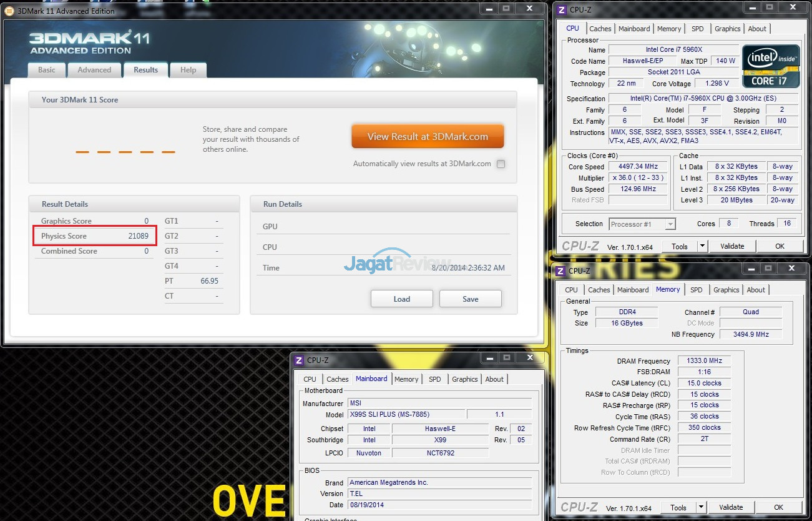This screenshot has height=521, width=812.
Task: Click the Core Speed value field
Action: [x=638, y=167]
